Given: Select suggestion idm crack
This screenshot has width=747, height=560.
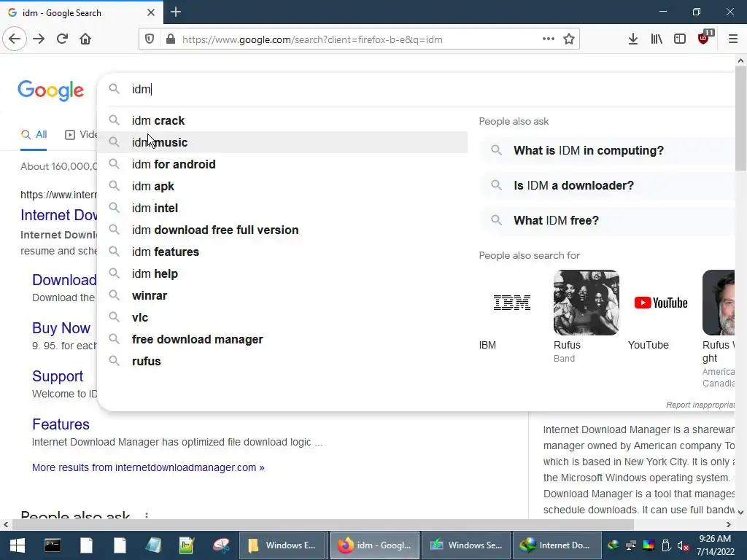Looking at the screenshot, I should coord(282,120).
